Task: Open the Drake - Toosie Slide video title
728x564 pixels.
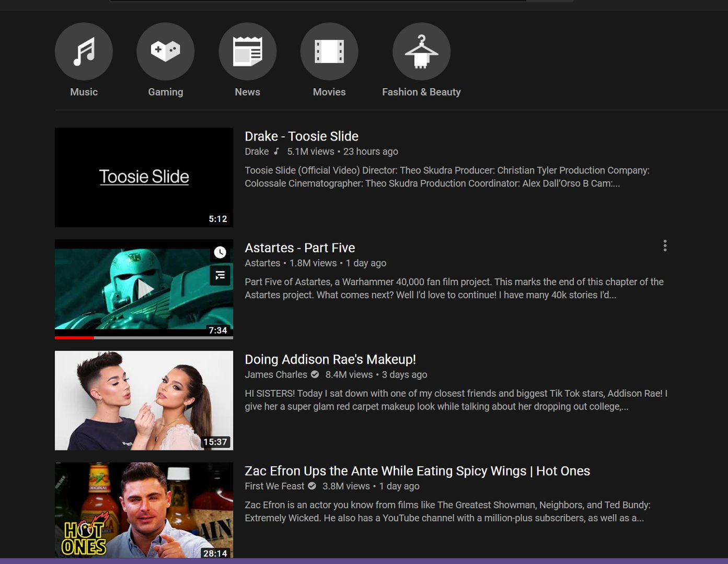Action: pos(302,136)
